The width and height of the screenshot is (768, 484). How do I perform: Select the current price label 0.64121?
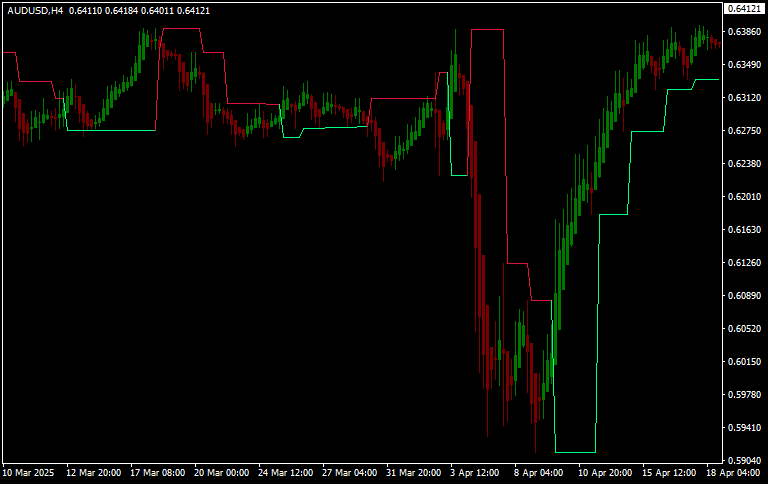(x=744, y=8)
